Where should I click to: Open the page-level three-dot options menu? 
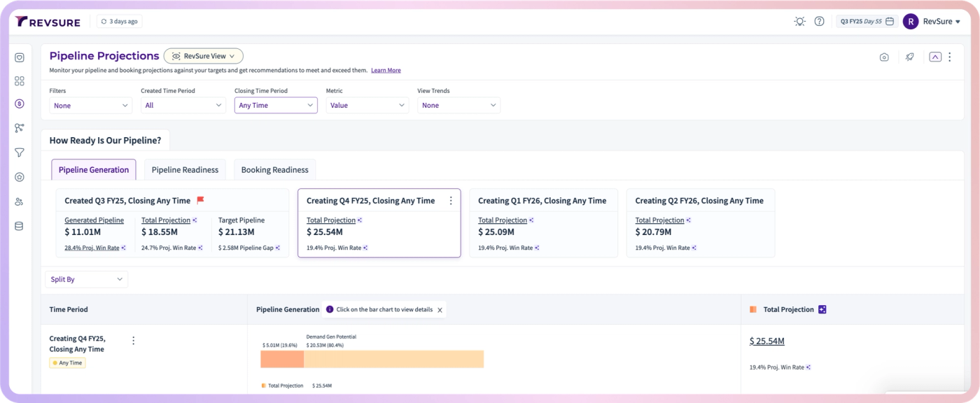[x=950, y=57]
